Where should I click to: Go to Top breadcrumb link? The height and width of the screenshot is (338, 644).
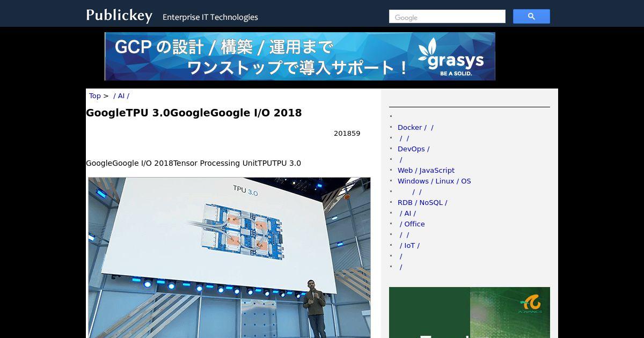95,96
